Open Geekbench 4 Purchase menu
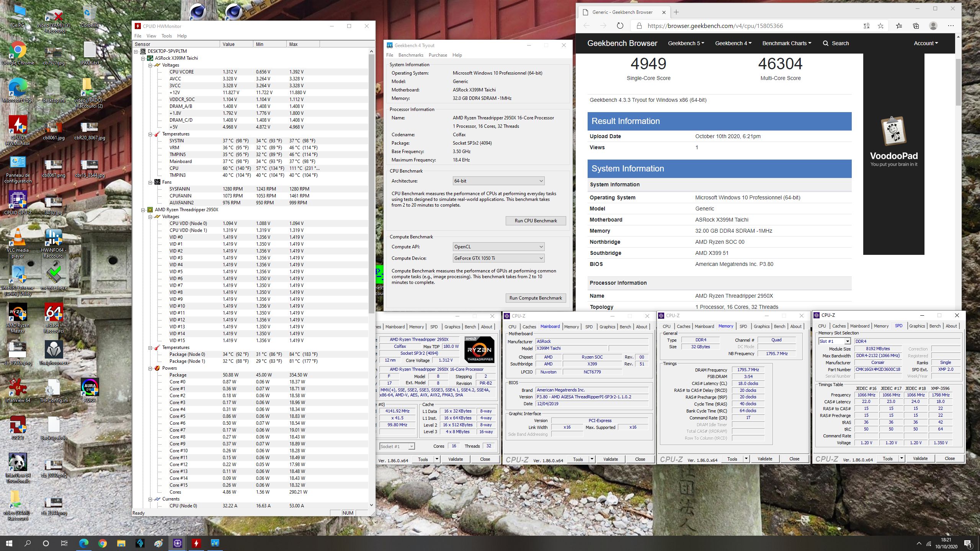The width and height of the screenshot is (980, 551). (x=438, y=55)
